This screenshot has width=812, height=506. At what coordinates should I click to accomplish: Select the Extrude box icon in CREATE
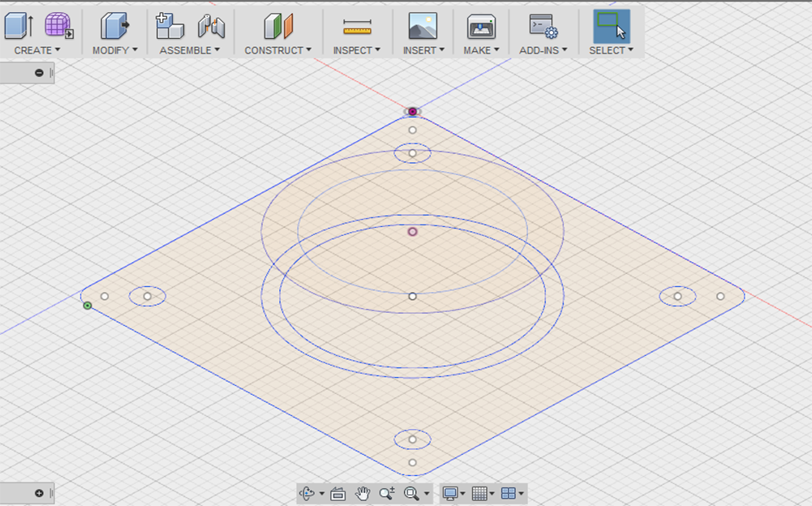click(19, 25)
